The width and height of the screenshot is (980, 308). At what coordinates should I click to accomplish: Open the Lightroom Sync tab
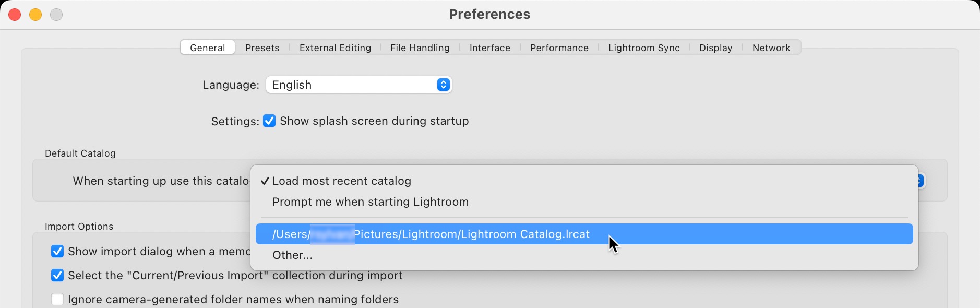tap(643, 48)
